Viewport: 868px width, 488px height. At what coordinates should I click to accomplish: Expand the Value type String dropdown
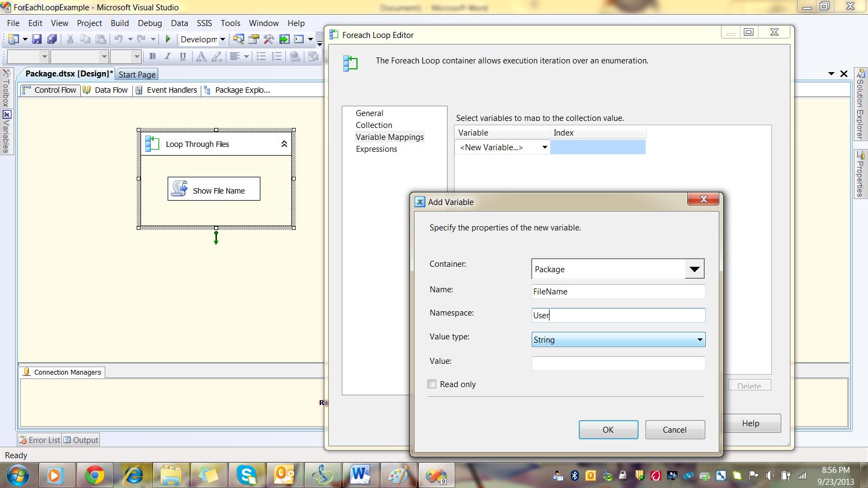[x=699, y=340]
